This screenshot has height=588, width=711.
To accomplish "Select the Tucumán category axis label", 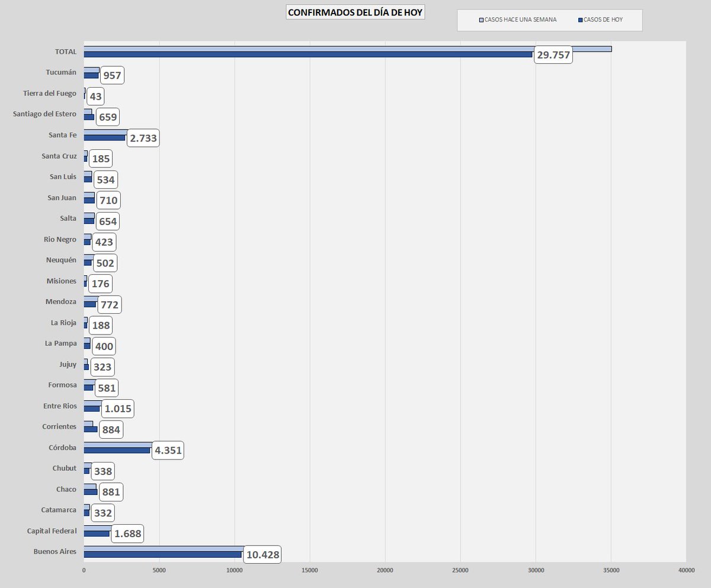I will pyautogui.click(x=61, y=72).
